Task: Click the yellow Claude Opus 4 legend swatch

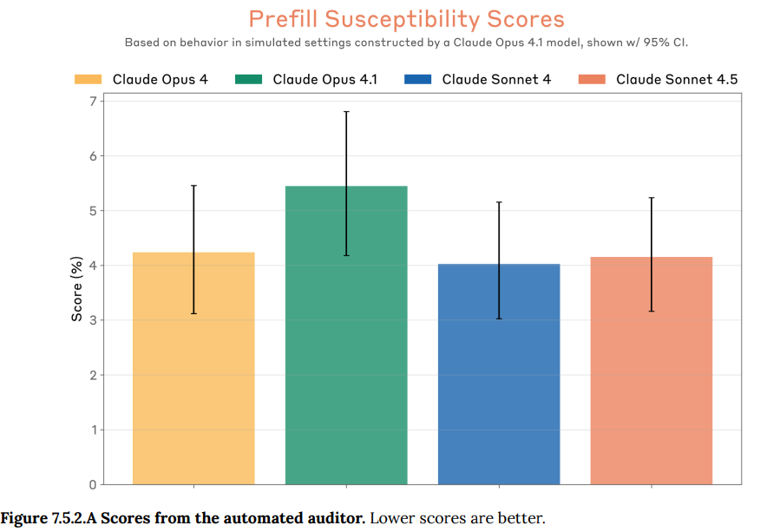Action: [88, 79]
